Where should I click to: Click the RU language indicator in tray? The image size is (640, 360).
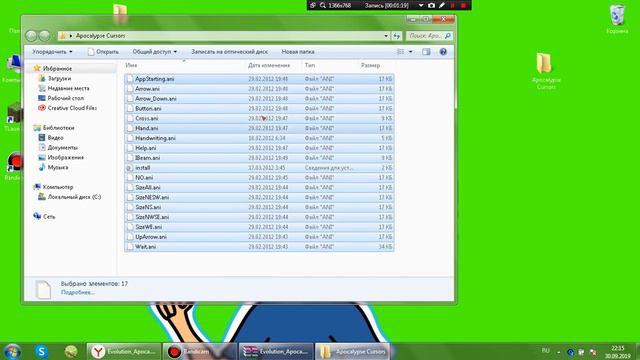[x=545, y=351]
